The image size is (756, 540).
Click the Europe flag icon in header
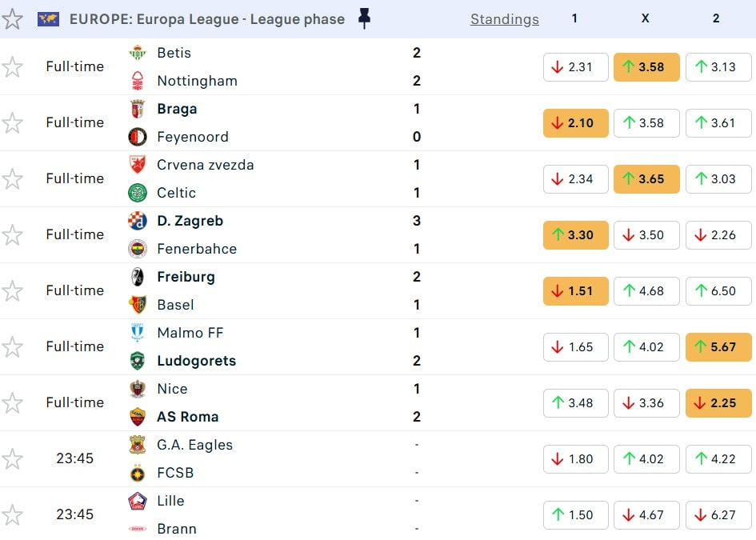[48, 19]
